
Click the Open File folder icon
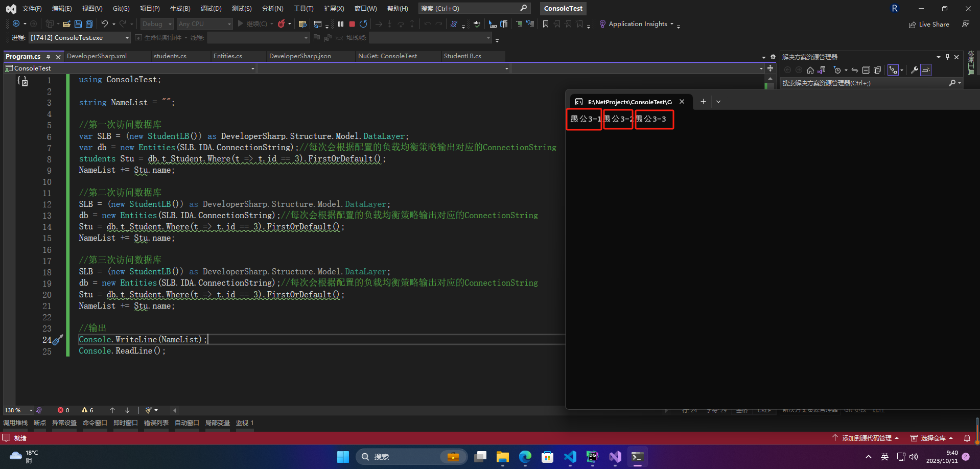click(66, 24)
